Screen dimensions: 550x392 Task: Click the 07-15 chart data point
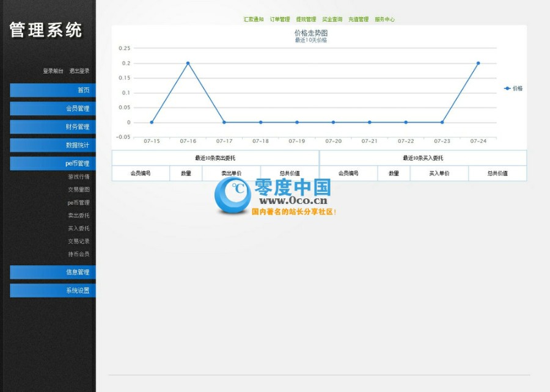(x=152, y=122)
